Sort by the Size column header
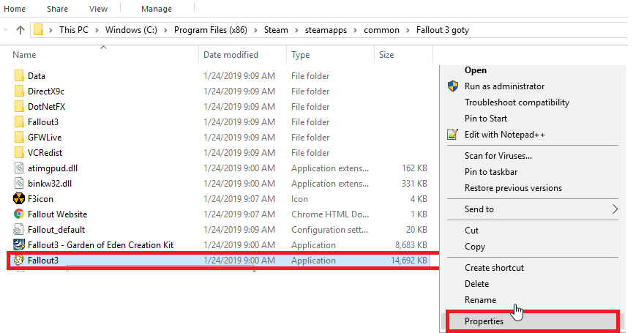This screenshot has height=333, width=644. point(386,55)
